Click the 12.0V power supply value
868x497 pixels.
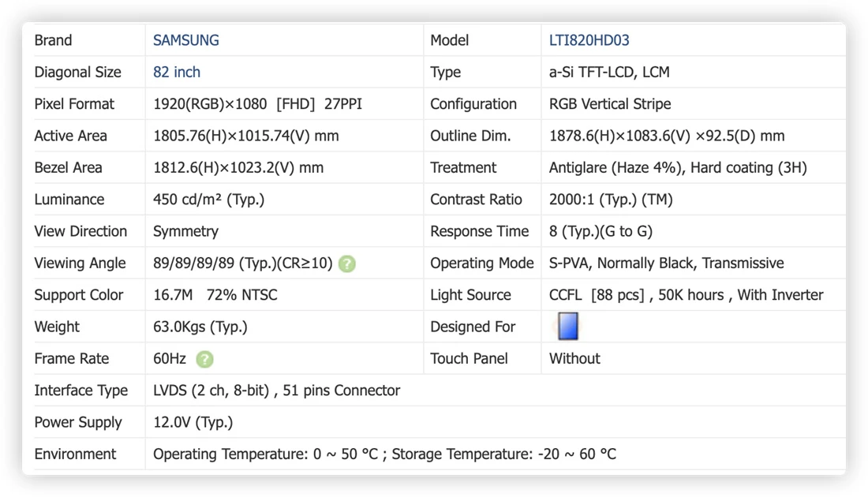click(193, 422)
